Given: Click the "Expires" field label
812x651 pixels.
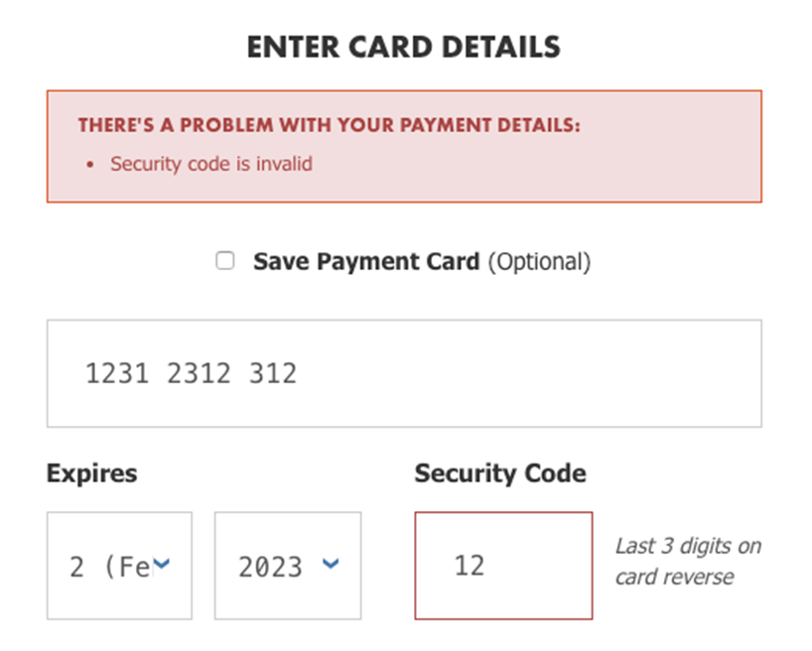Looking at the screenshot, I should tap(91, 473).
